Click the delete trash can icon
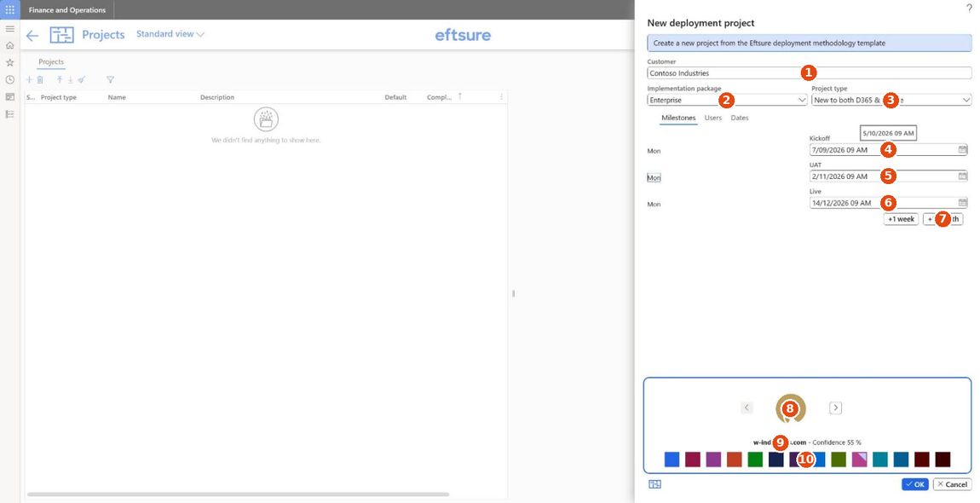 pyautogui.click(x=40, y=80)
